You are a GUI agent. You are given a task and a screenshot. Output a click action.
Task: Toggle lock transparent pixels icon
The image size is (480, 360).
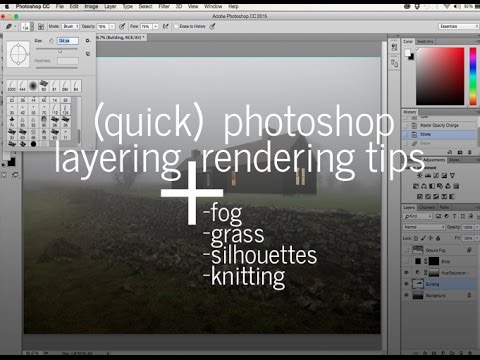pos(416,238)
